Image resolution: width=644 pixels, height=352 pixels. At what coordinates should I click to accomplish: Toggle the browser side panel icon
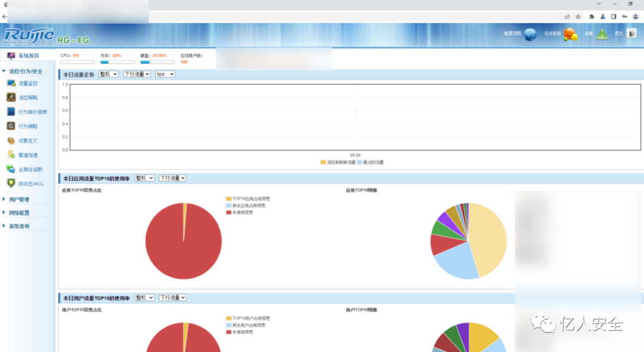pyautogui.click(x=614, y=17)
